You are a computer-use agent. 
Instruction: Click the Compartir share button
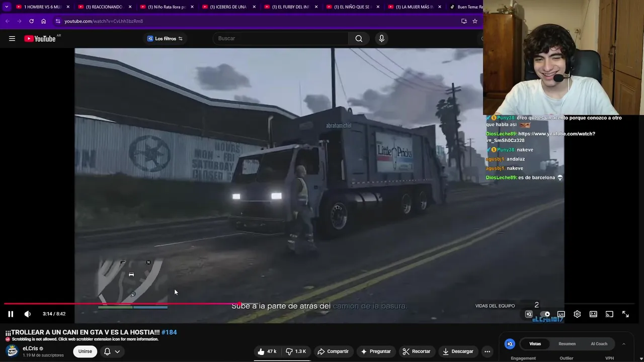tap(333, 351)
